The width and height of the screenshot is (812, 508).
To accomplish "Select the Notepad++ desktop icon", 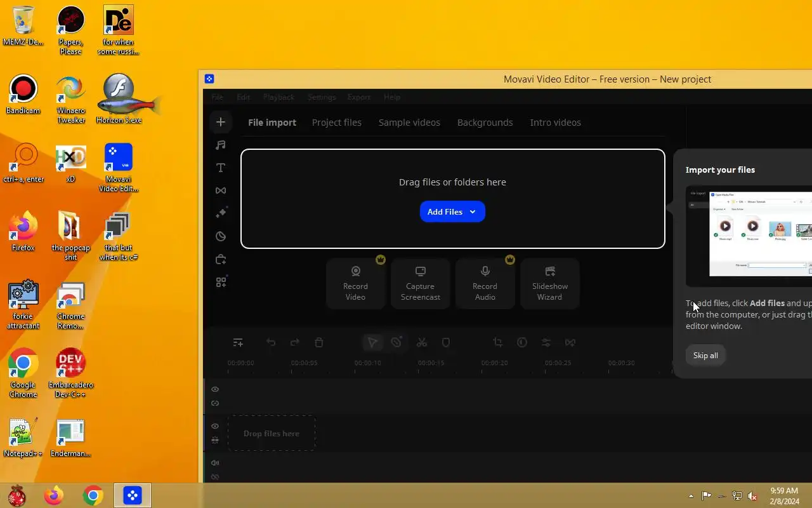I will 23,438.
